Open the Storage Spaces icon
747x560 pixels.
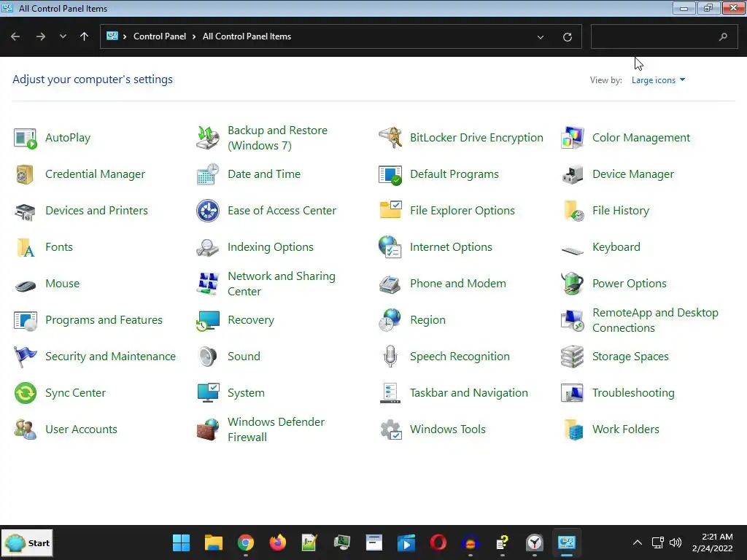tap(572, 357)
